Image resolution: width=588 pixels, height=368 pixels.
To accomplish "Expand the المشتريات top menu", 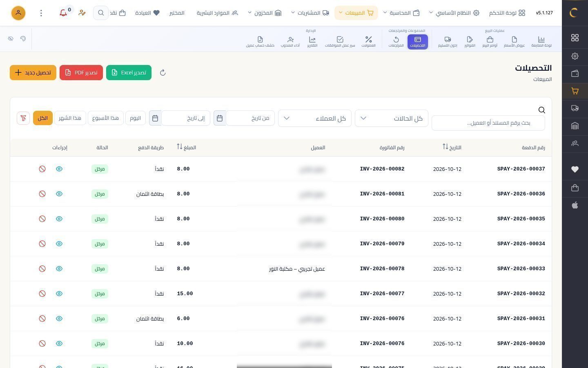I will (x=310, y=13).
